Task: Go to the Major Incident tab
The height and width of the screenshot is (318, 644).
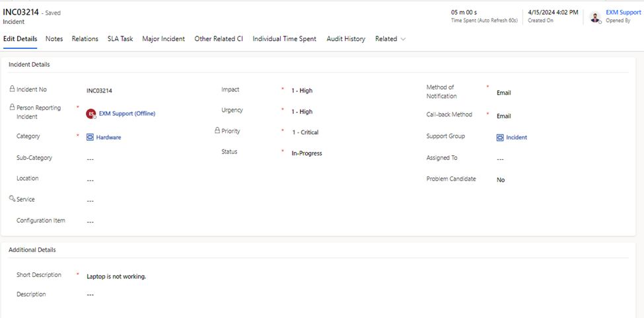Action: tap(163, 38)
